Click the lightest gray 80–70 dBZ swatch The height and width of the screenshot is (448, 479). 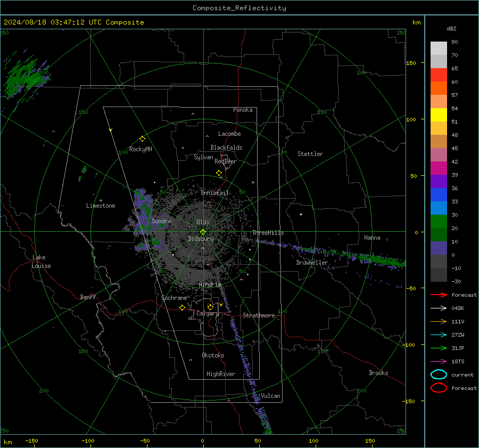[439, 48]
